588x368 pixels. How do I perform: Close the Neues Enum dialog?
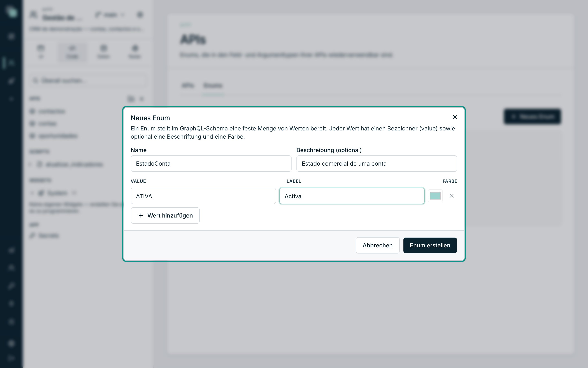[455, 117]
